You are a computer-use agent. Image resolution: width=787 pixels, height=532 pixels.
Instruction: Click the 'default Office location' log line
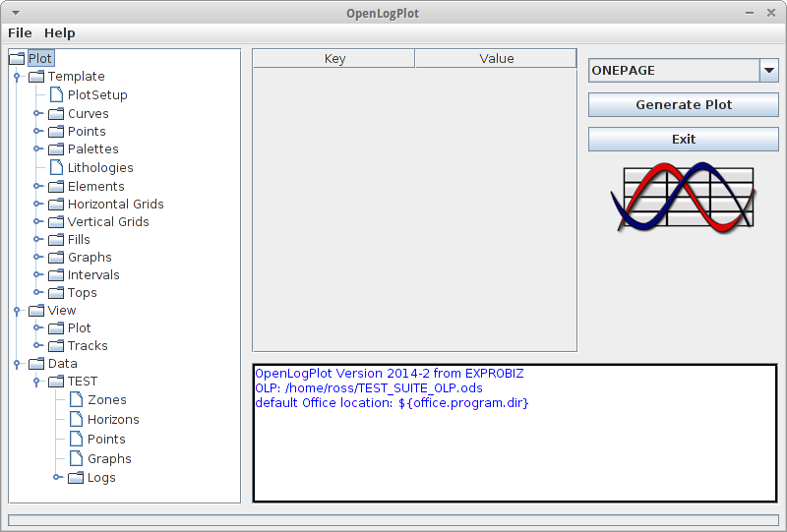pos(392,403)
